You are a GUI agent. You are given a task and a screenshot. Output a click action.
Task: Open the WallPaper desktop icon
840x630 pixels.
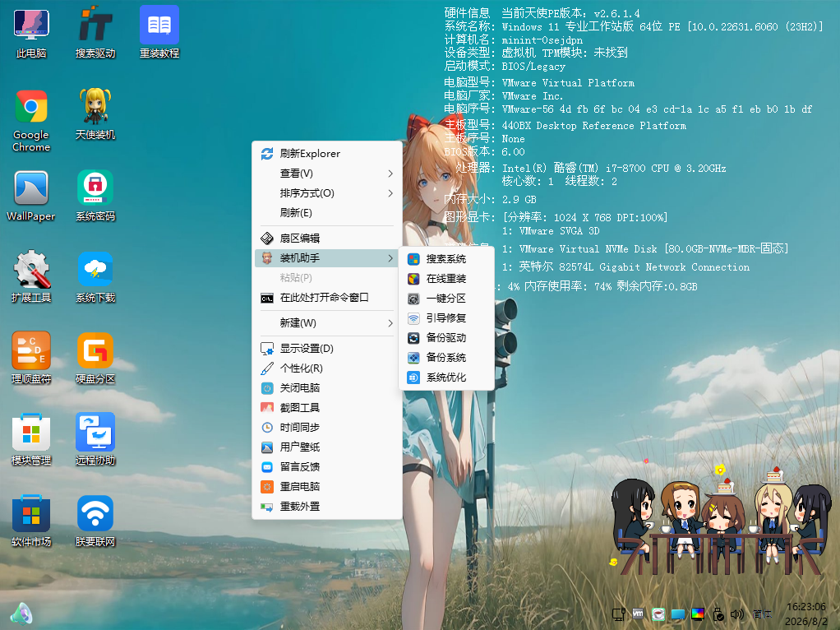(x=31, y=196)
